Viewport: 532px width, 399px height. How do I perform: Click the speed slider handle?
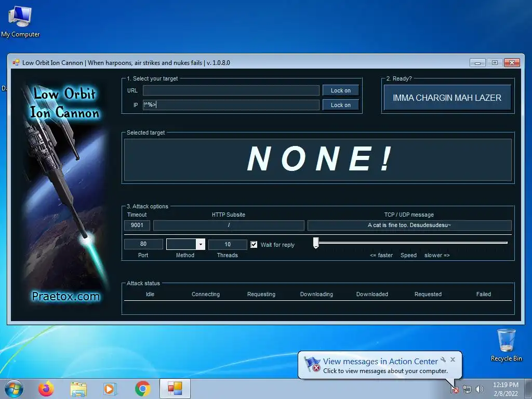(x=316, y=243)
